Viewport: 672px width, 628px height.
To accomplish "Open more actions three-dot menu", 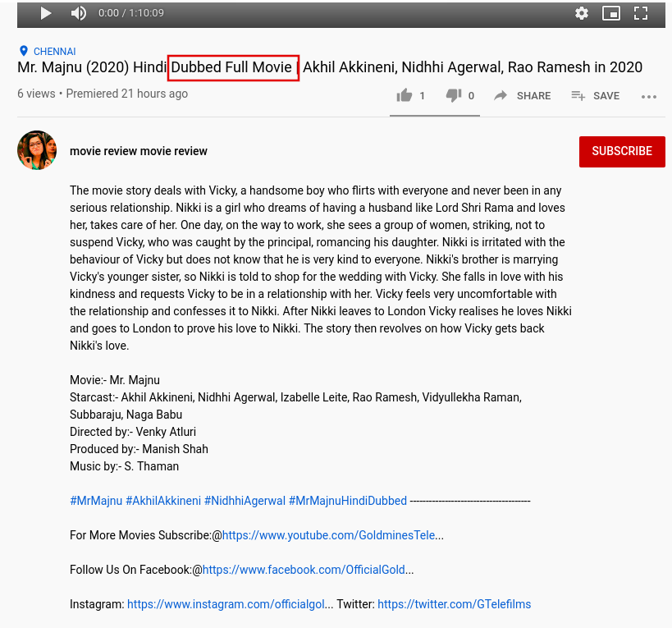I will click(x=649, y=96).
